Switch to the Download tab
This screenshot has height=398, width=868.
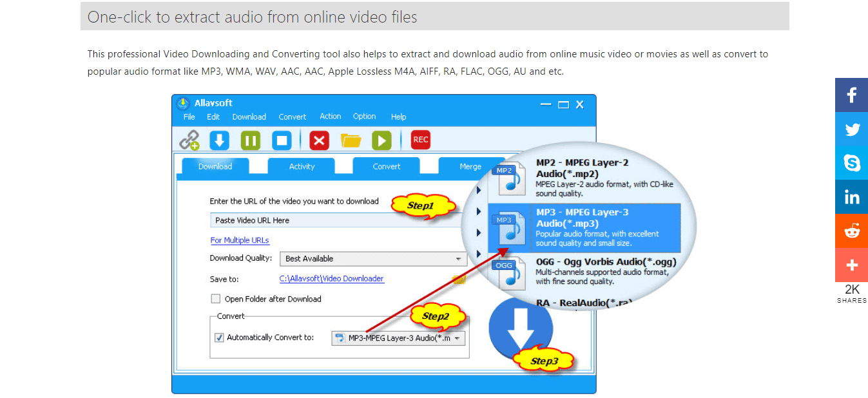pyautogui.click(x=215, y=166)
